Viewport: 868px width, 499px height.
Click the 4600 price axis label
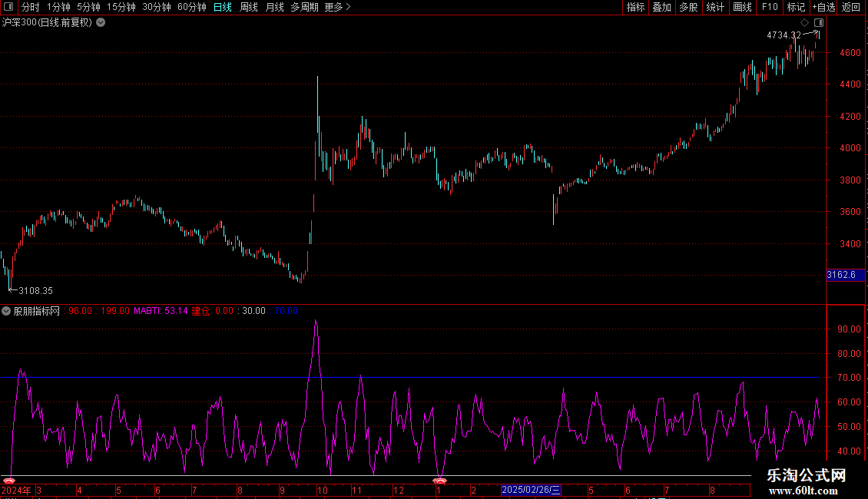(x=850, y=52)
